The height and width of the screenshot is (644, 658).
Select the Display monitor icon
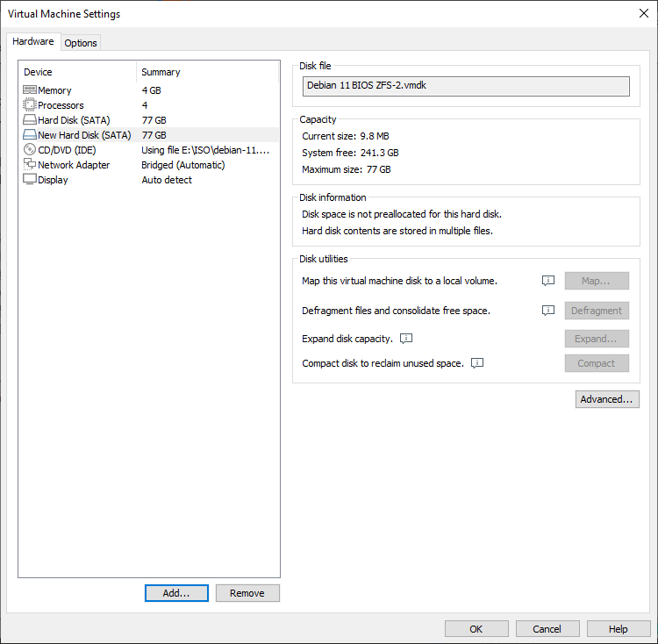(x=30, y=180)
